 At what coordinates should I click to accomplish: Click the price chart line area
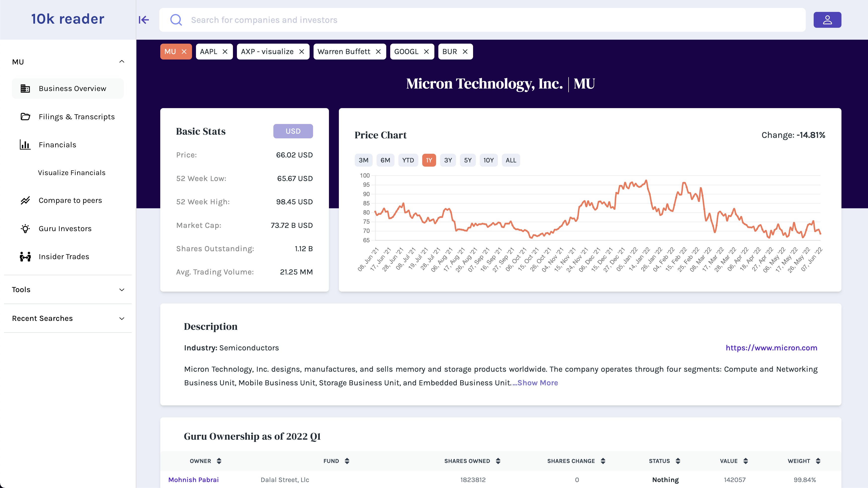pyautogui.click(x=597, y=208)
